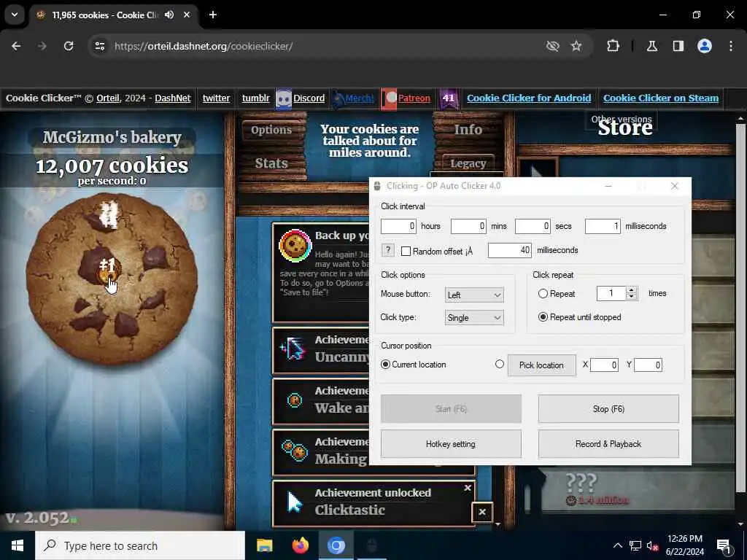Click the Clicktastic cursor achievement icon

pos(295,502)
